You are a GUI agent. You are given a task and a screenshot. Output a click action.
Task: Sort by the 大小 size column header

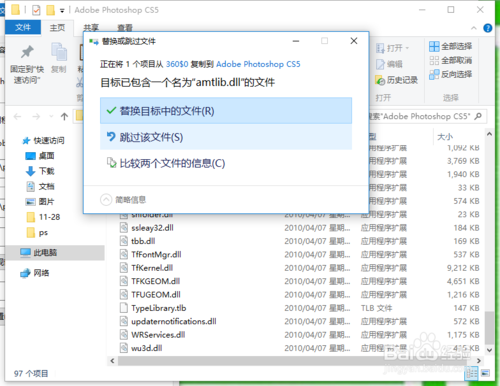click(445, 137)
